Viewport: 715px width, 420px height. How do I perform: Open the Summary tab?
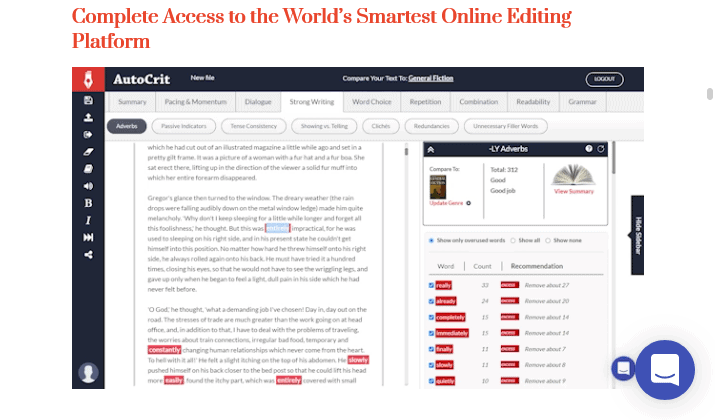(x=132, y=102)
